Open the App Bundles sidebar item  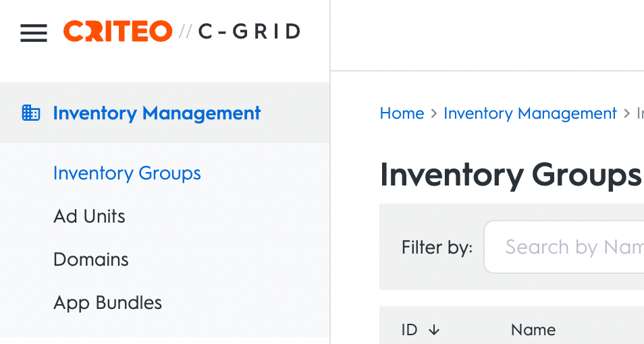click(107, 303)
